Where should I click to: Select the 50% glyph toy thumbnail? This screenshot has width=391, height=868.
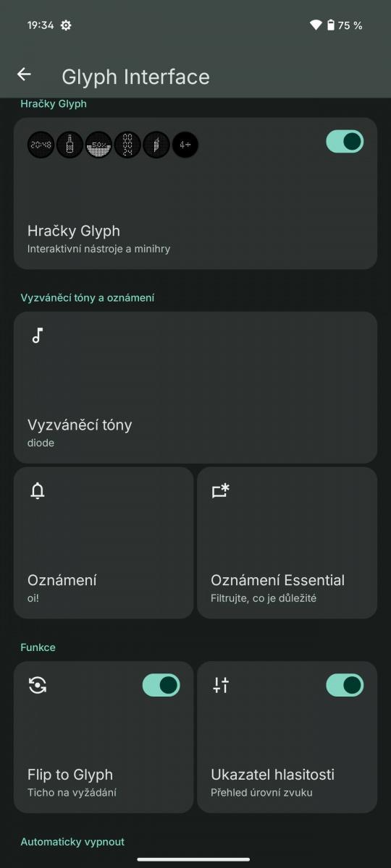click(x=98, y=145)
